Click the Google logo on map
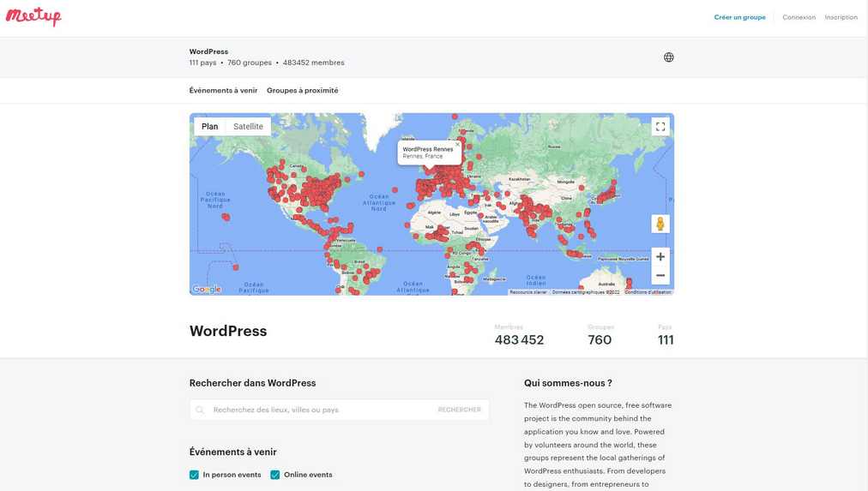Viewport: 868px width, 491px height. click(x=207, y=289)
